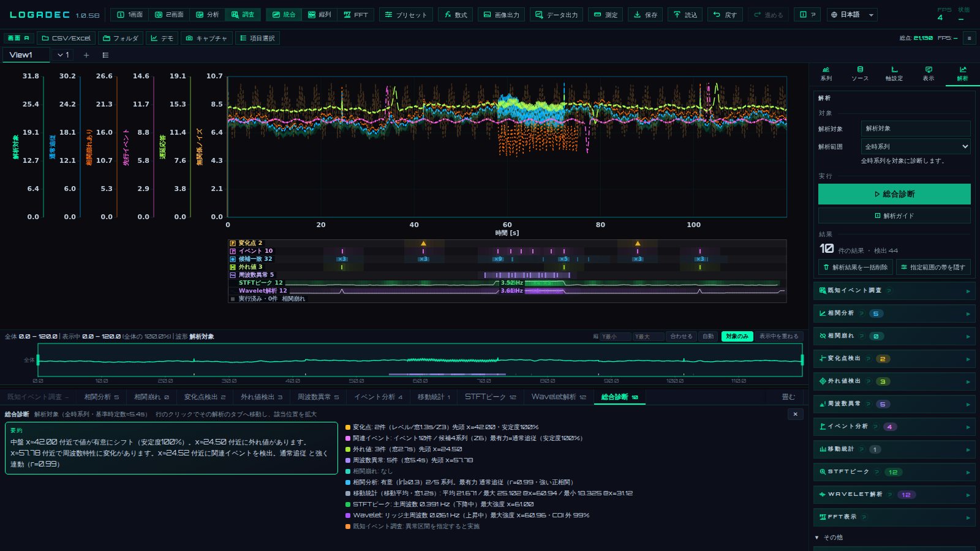Click the overview range slider right handle
The image size is (980, 551).
click(802, 360)
